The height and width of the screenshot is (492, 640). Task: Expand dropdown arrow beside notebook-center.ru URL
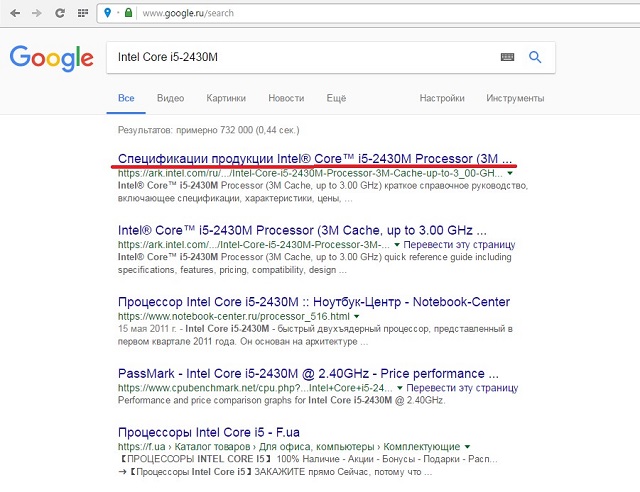click(357, 316)
